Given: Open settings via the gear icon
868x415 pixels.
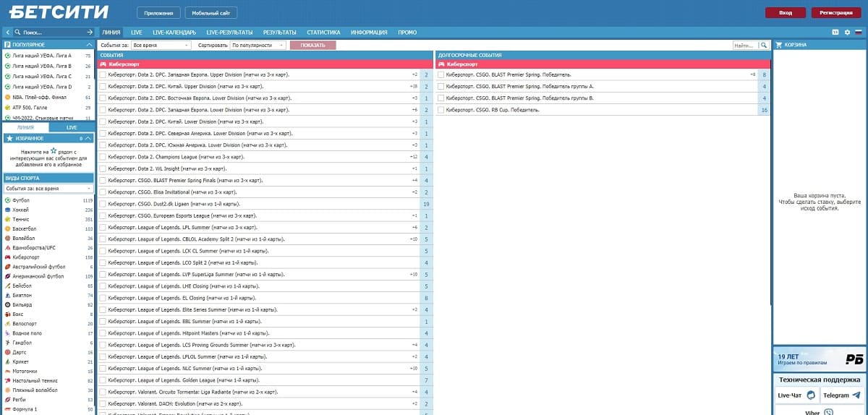Looking at the screenshot, I should click(847, 33).
